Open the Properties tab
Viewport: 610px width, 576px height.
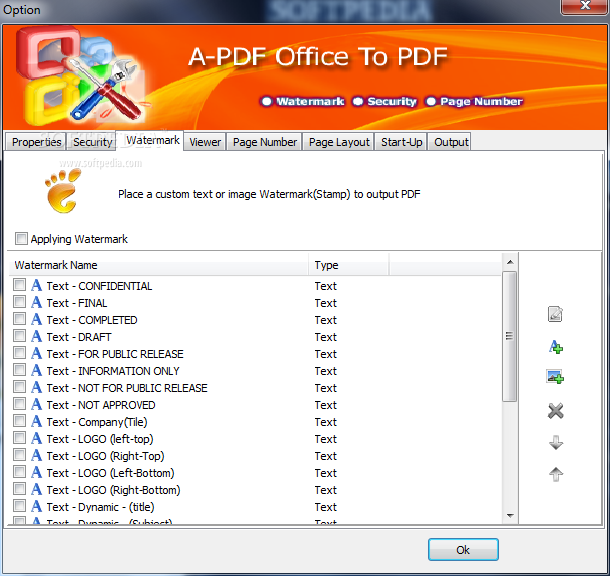pos(37,142)
